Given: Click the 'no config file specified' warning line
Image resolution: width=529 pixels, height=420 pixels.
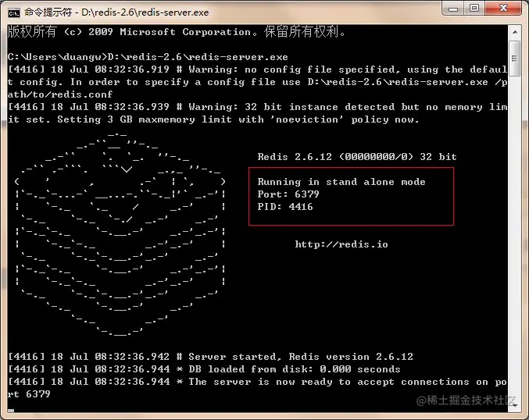Looking at the screenshot, I should 257,69.
